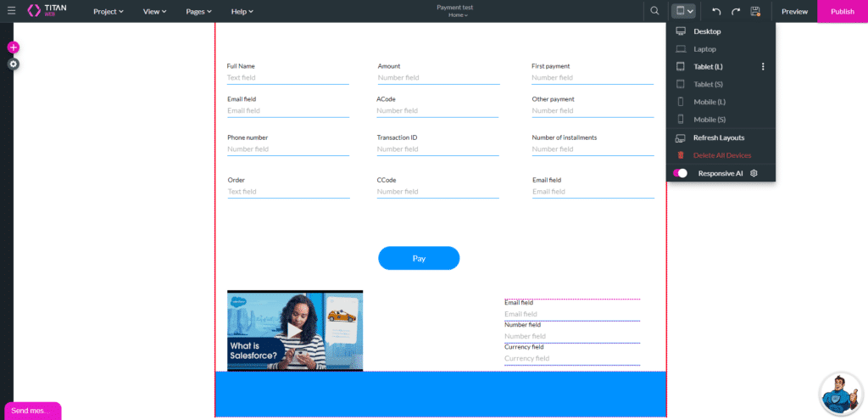Open the hamburger menu
The height and width of the screenshot is (420, 868).
point(12,10)
